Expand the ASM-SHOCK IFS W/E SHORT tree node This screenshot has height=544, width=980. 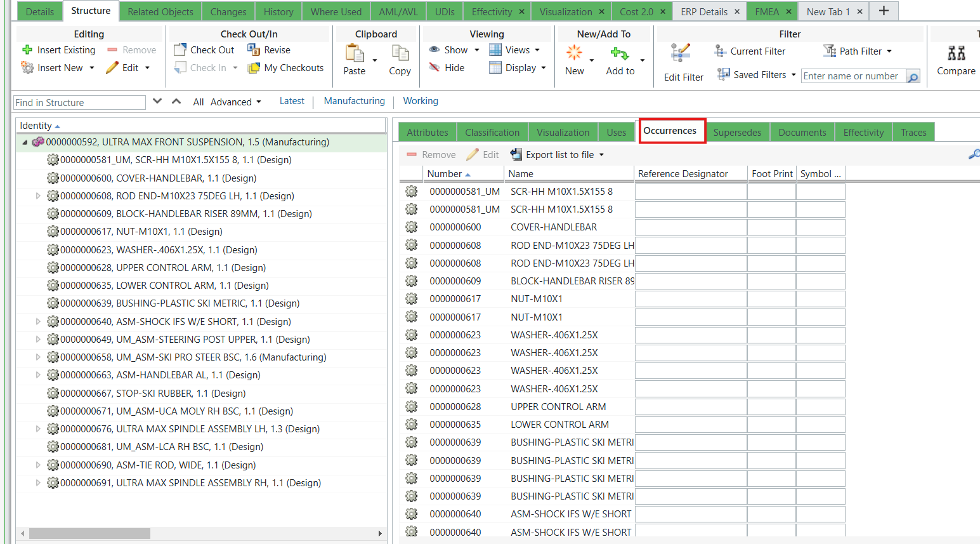(38, 321)
